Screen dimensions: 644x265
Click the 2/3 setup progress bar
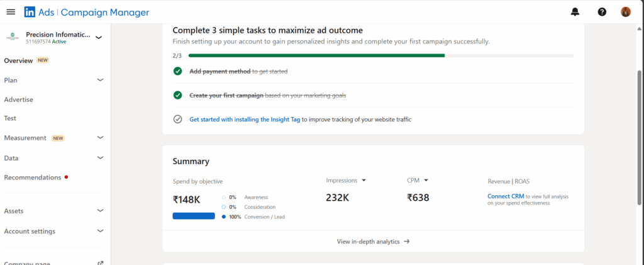click(x=381, y=55)
